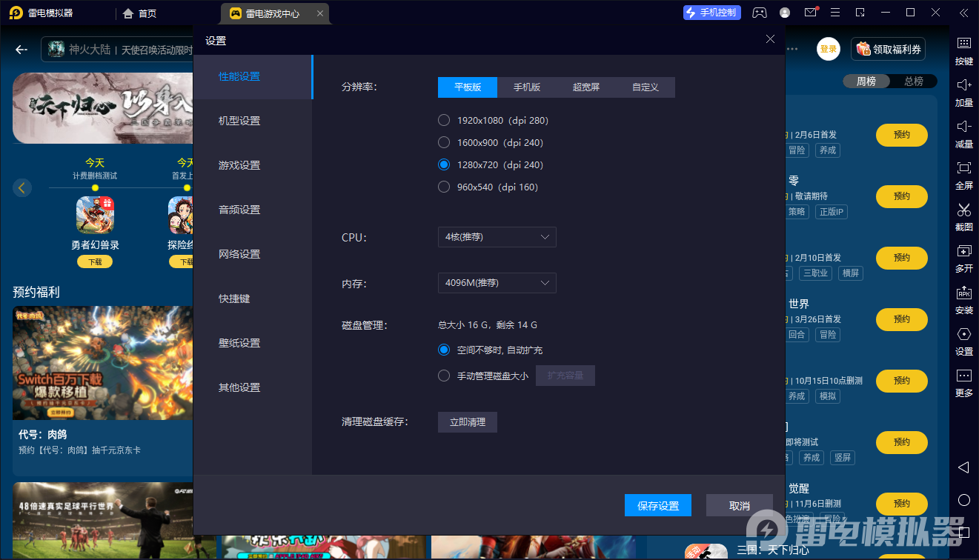
Task: Click 保存设置 button
Action: pyautogui.click(x=658, y=505)
